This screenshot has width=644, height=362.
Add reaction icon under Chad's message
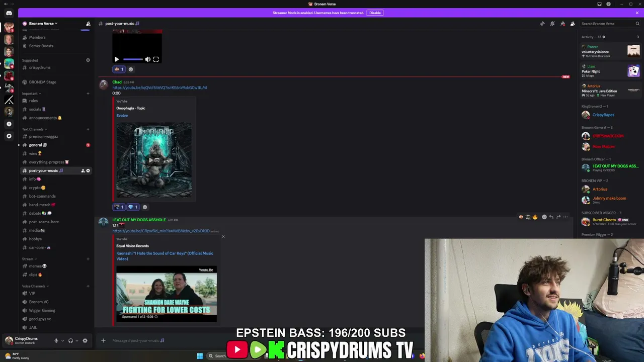pyautogui.click(x=145, y=207)
